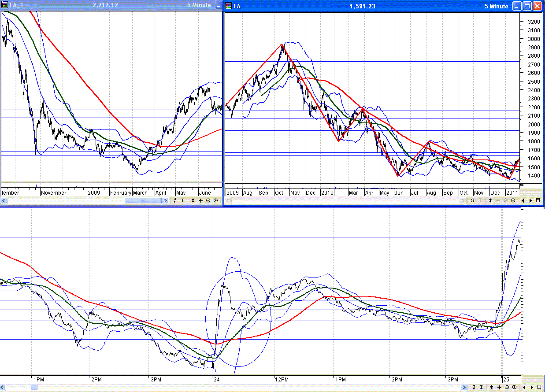Maximize the top-right ΓΔ chart window
This screenshot has height=392, width=545.
[x=526, y=6]
